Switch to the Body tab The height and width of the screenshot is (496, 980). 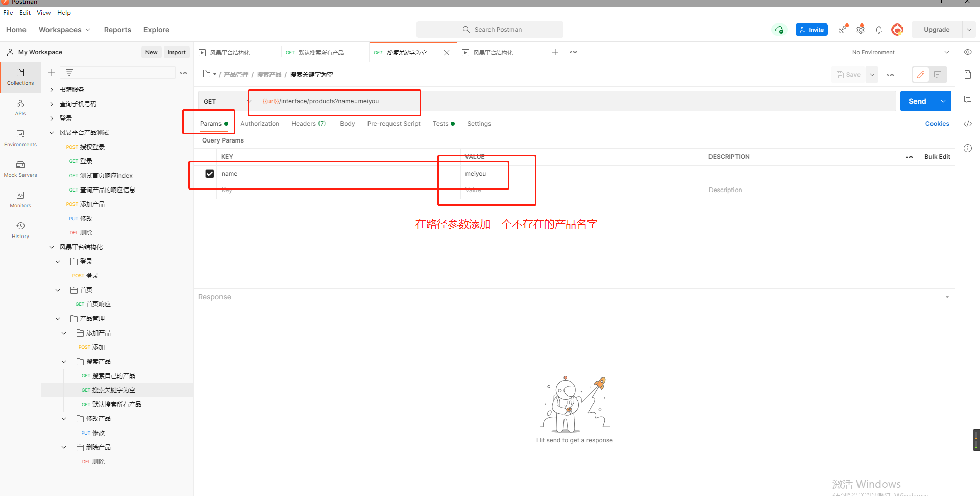(347, 124)
